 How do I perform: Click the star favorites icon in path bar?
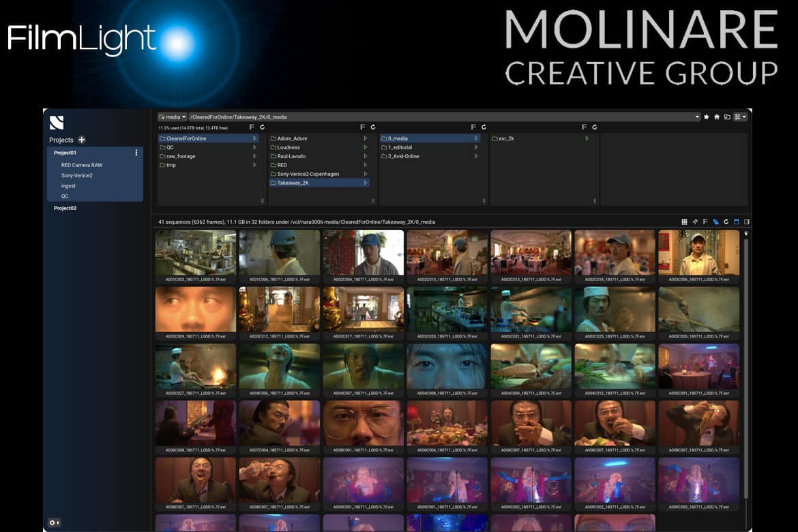(x=707, y=117)
